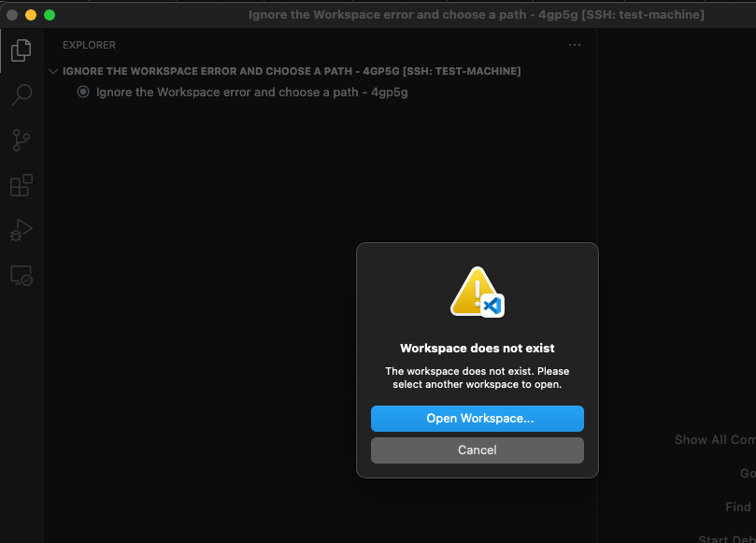Open the Source Control view
Viewport: 756px width, 543px height.
(x=21, y=139)
